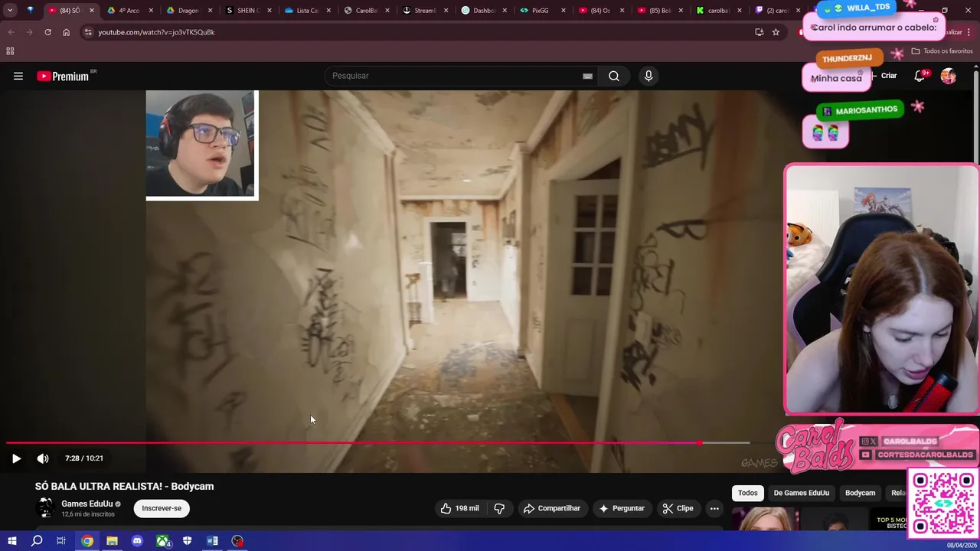This screenshot has width=980, height=551.
Task: Open the YouTube hamburger guide menu
Action: [x=18, y=76]
